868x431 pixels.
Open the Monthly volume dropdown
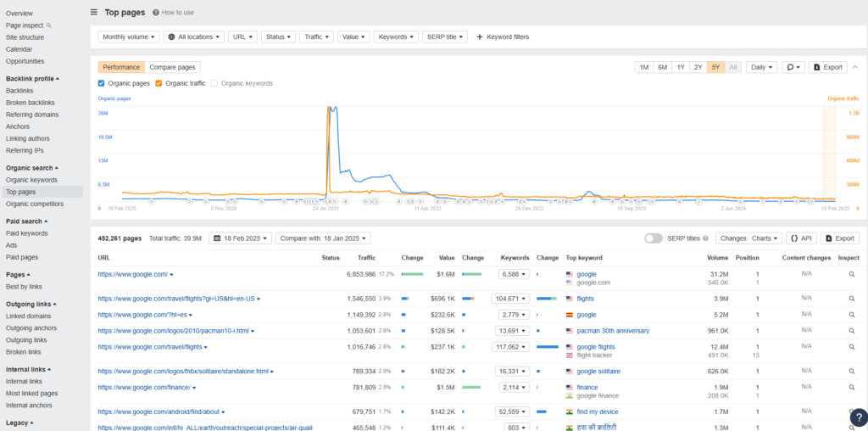pyautogui.click(x=129, y=36)
